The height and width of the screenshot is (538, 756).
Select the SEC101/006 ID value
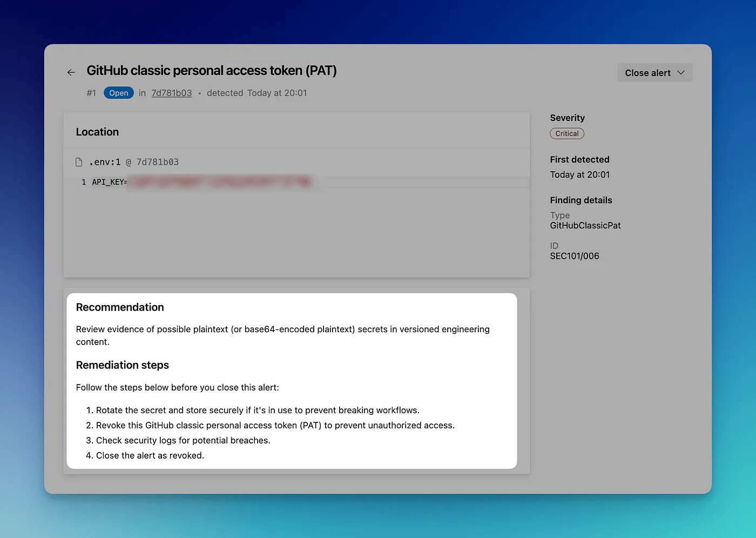pos(574,256)
